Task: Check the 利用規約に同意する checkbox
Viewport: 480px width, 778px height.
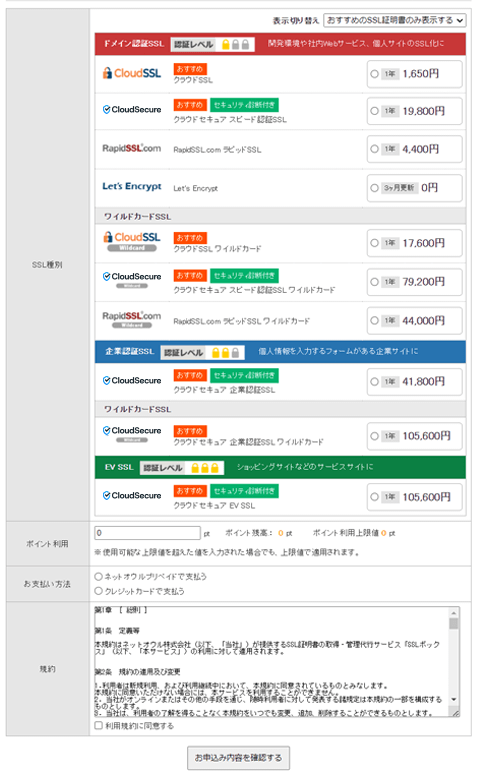Action: 98,725
